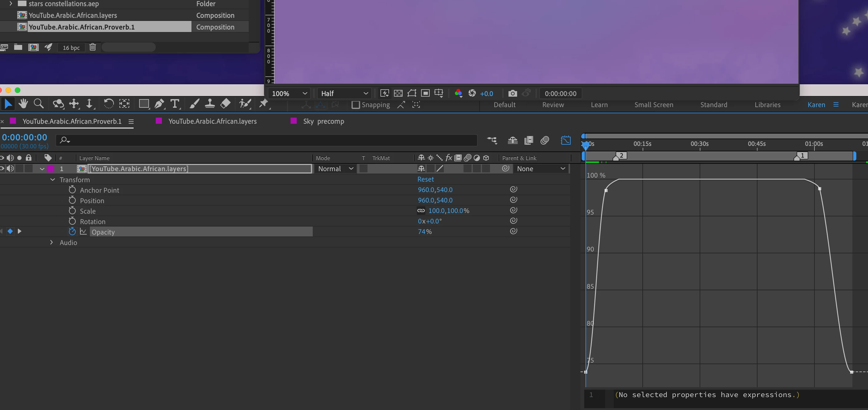Select the Rotation tool

pyautogui.click(x=108, y=104)
